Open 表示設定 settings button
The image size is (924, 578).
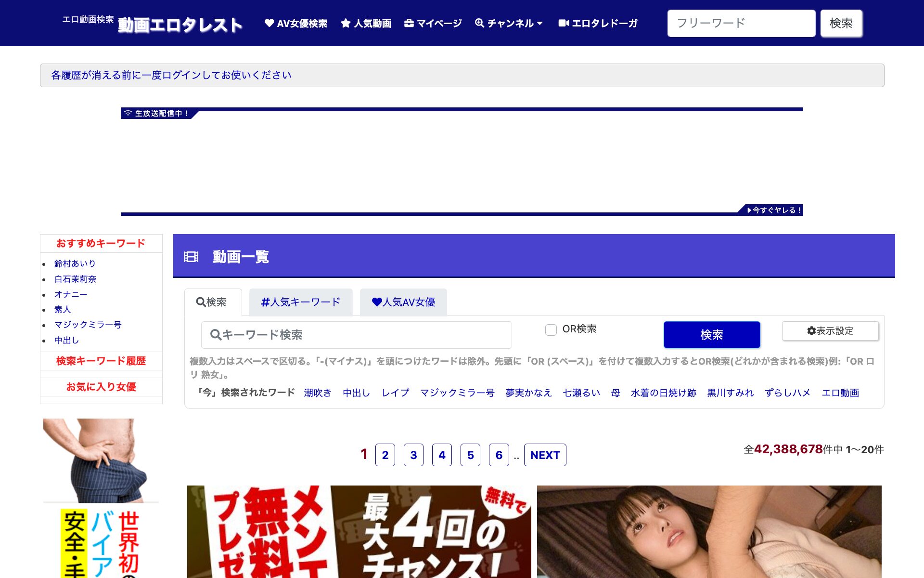(x=830, y=331)
